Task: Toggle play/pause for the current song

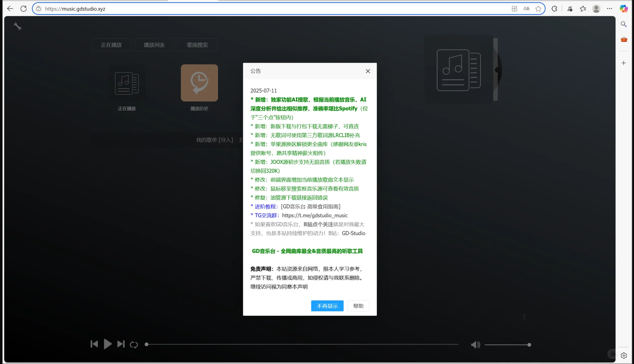Action: pos(107,344)
